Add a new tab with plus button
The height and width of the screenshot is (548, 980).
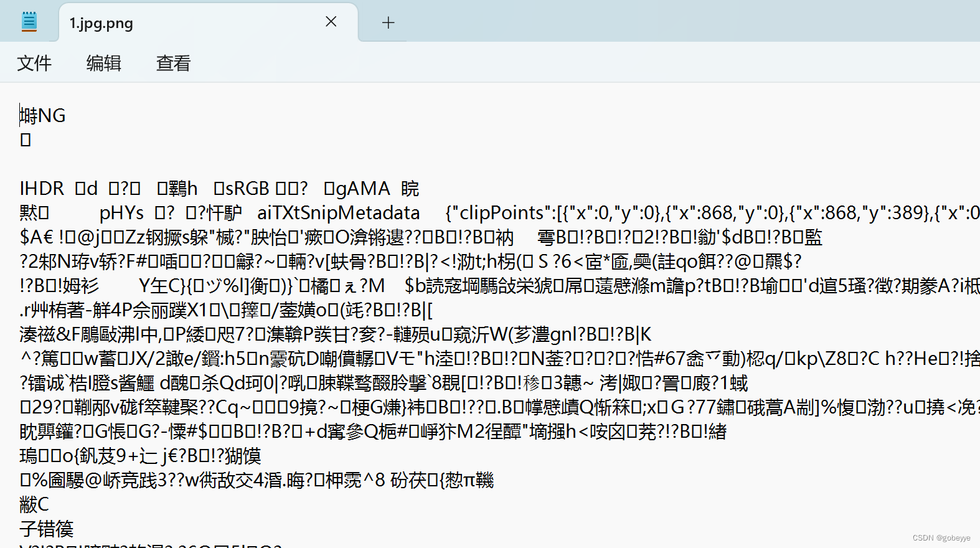coord(389,23)
